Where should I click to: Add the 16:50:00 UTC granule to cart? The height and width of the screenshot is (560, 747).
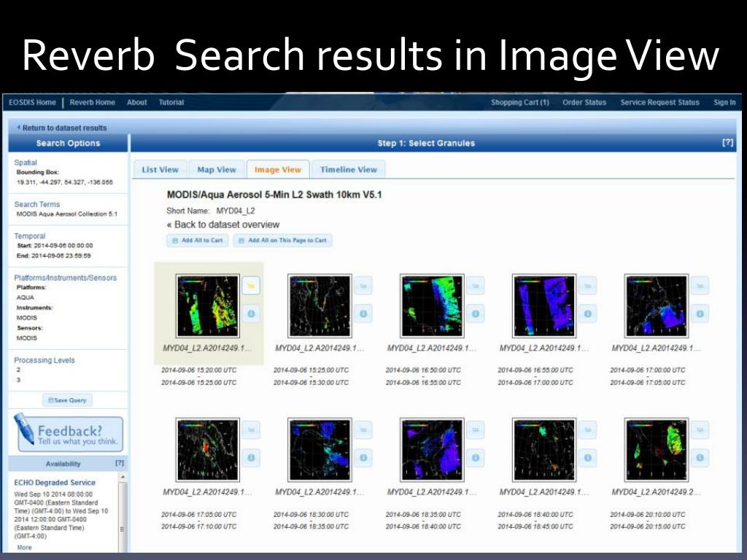(476, 286)
